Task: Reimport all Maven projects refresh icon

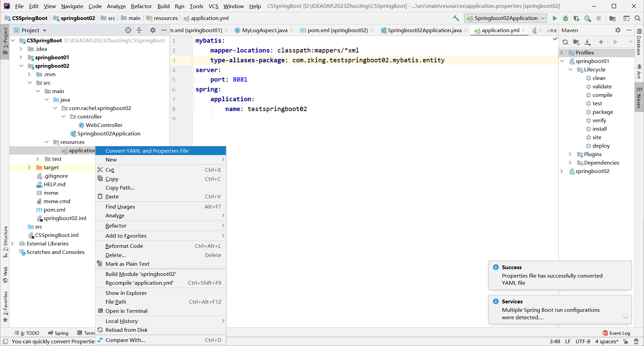Action: click(x=565, y=42)
